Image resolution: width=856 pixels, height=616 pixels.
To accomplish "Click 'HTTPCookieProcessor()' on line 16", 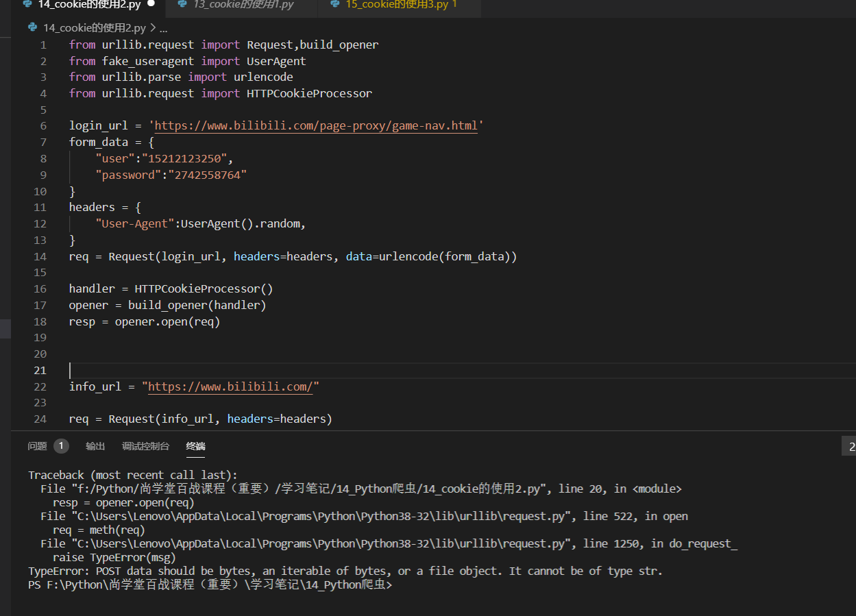I will 204,289.
